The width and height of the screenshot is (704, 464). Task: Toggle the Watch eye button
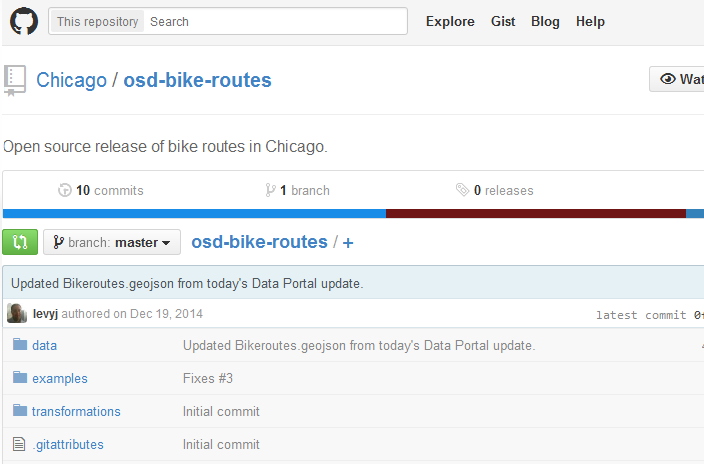(x=680, y=80)
